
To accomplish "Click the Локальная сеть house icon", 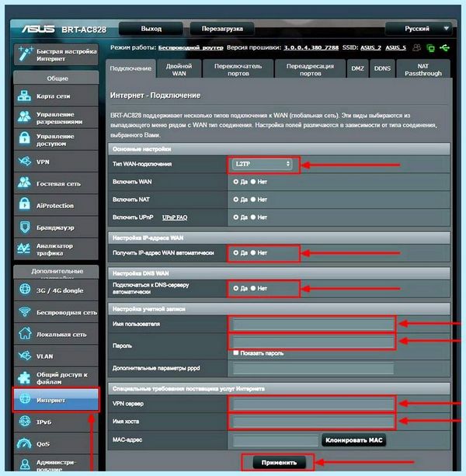I will point(25,334).
